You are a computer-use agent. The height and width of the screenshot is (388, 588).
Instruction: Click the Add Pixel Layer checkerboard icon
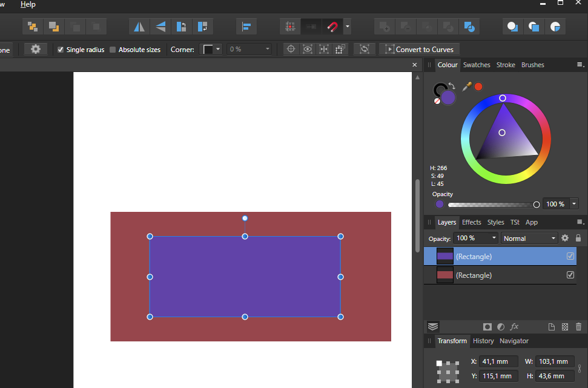point(565,327)
